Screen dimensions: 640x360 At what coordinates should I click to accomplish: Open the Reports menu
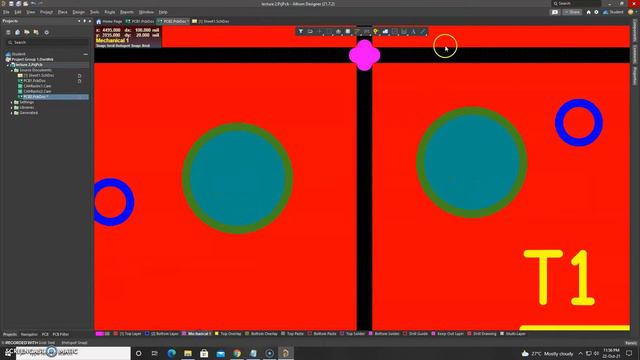tap(127, 12)
